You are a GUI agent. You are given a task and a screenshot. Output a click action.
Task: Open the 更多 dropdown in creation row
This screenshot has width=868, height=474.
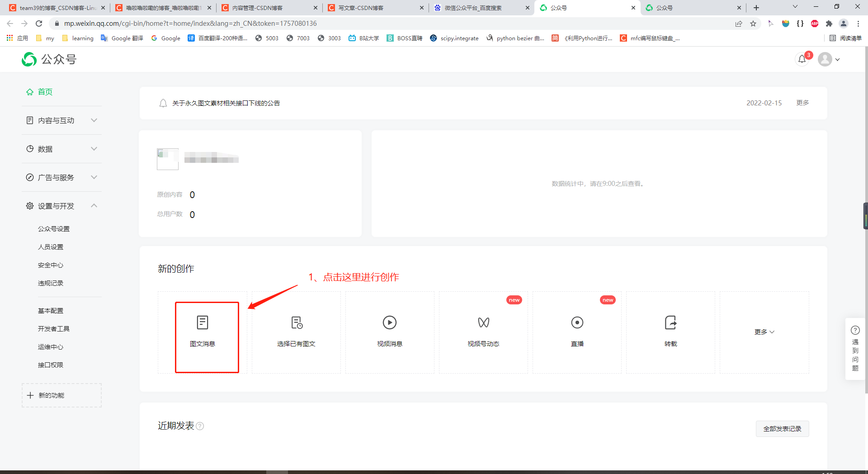(764, 332)
